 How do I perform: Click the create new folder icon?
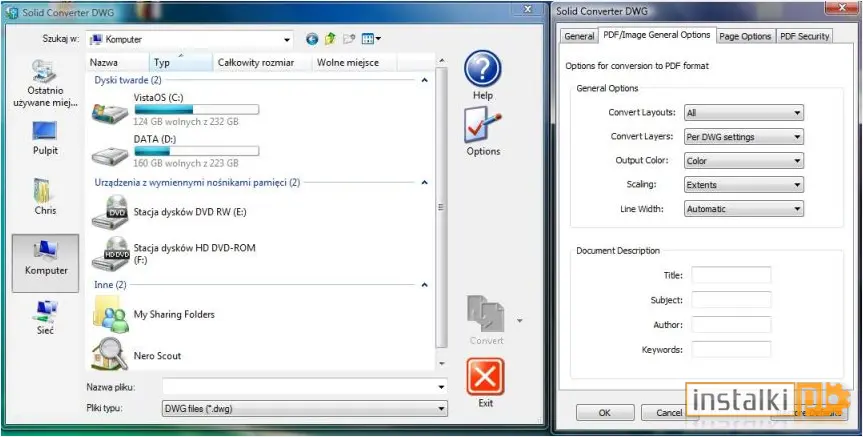pos(349,39)
